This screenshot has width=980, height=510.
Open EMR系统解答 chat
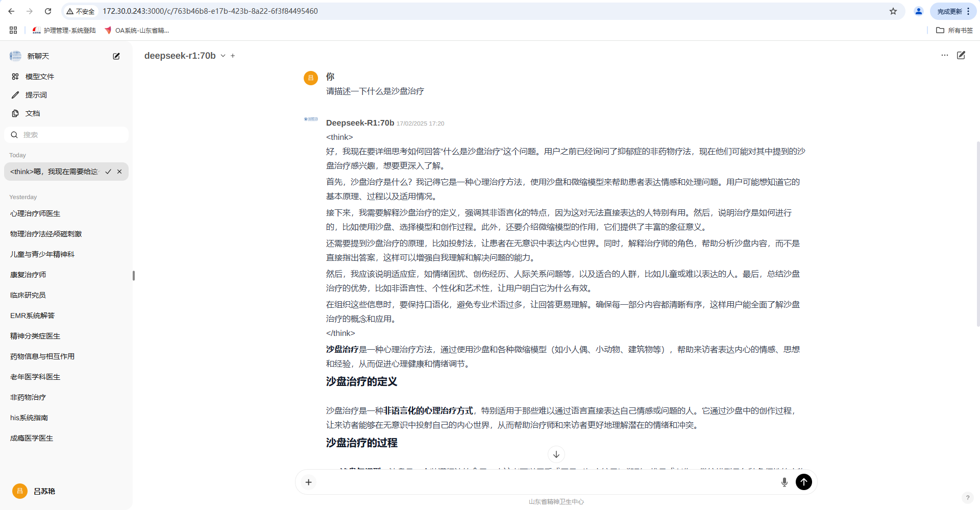click(x=66, y=315)
